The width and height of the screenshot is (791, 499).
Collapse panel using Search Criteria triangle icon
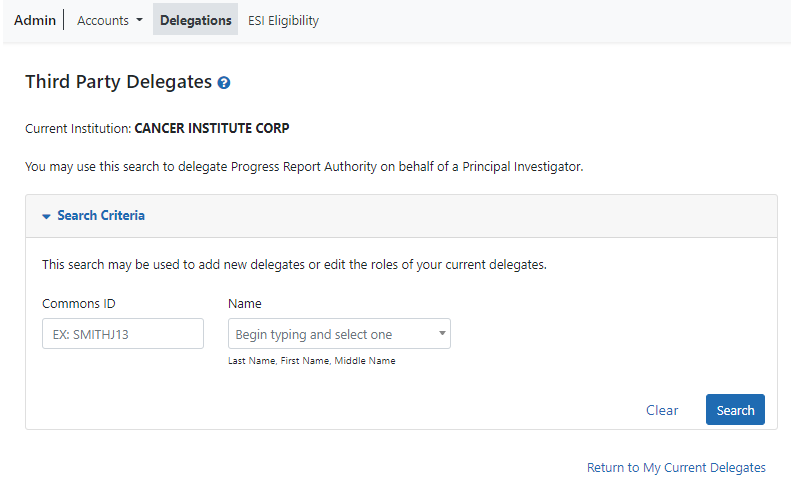46,216
